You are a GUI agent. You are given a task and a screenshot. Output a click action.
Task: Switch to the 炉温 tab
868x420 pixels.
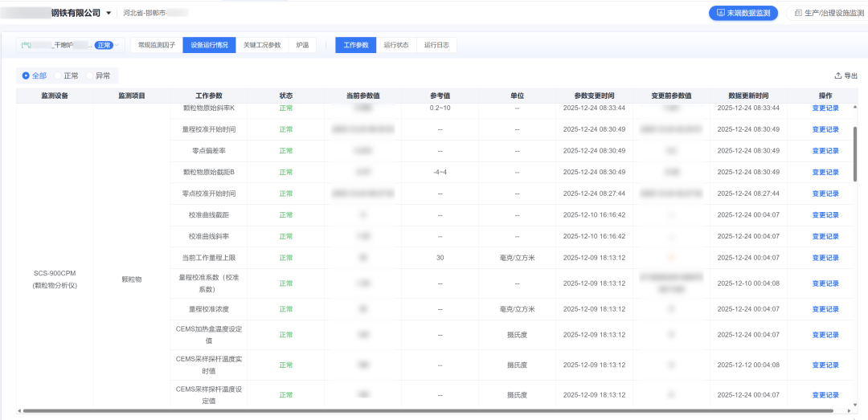302,45
